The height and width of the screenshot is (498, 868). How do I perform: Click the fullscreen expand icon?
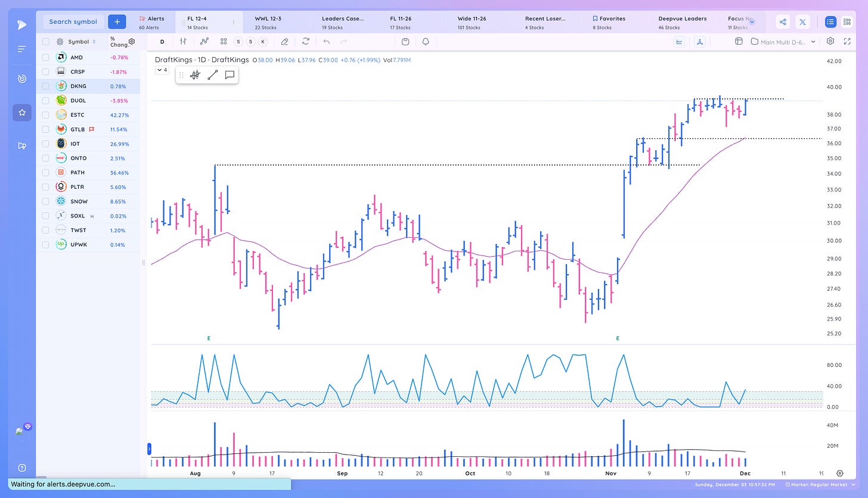tap(847, 42)
